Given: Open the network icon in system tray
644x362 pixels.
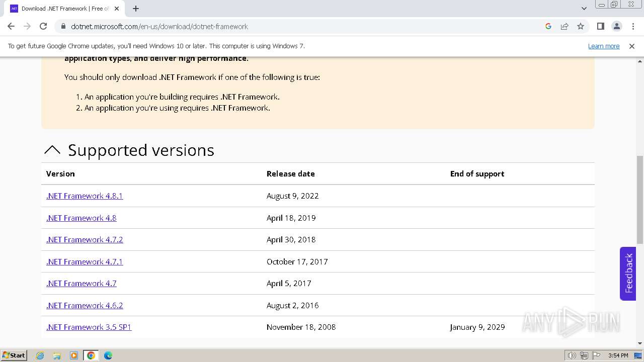Looking at the screenshot, I should point(584,355).
